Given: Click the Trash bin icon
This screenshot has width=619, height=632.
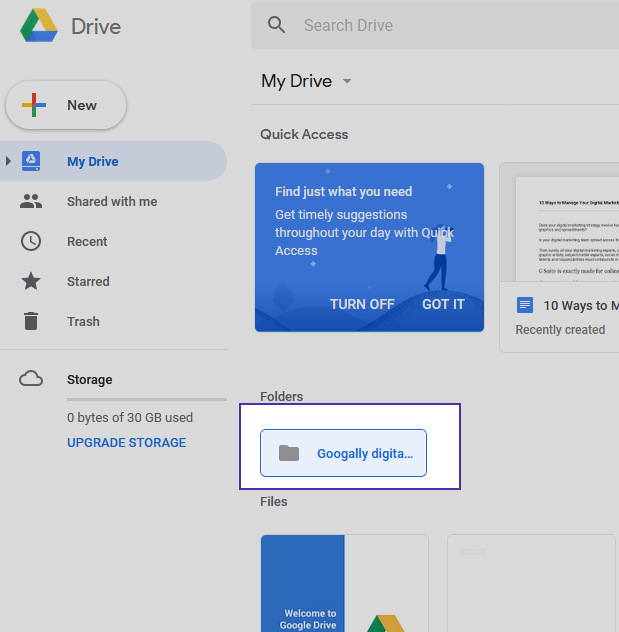Looking at the screenshot, I should pos(31,321).
